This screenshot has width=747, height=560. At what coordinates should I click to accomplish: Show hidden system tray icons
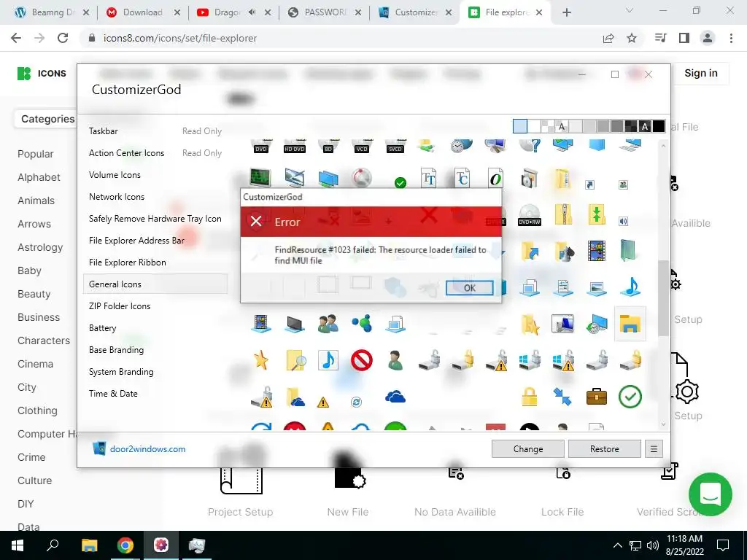point(617,545)
